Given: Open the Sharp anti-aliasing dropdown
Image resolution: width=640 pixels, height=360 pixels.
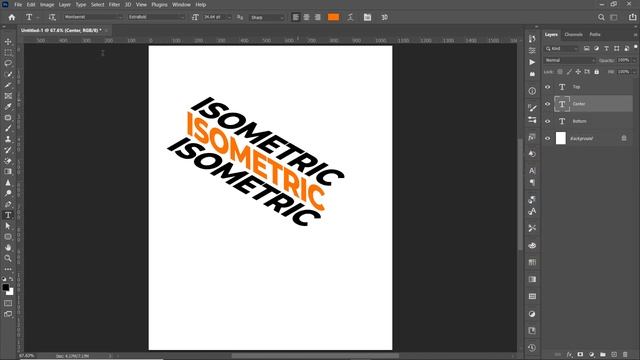Looking at the screenshot, I should tap(267, 18).
